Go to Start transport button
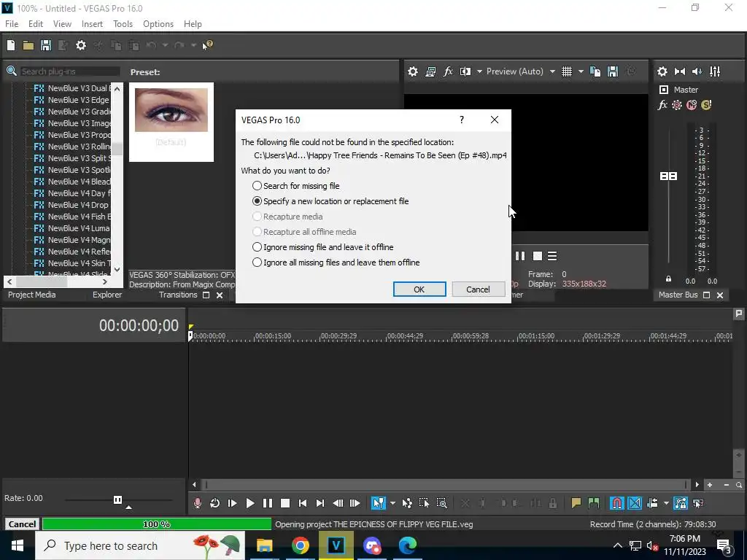 [x=303, y=503]
